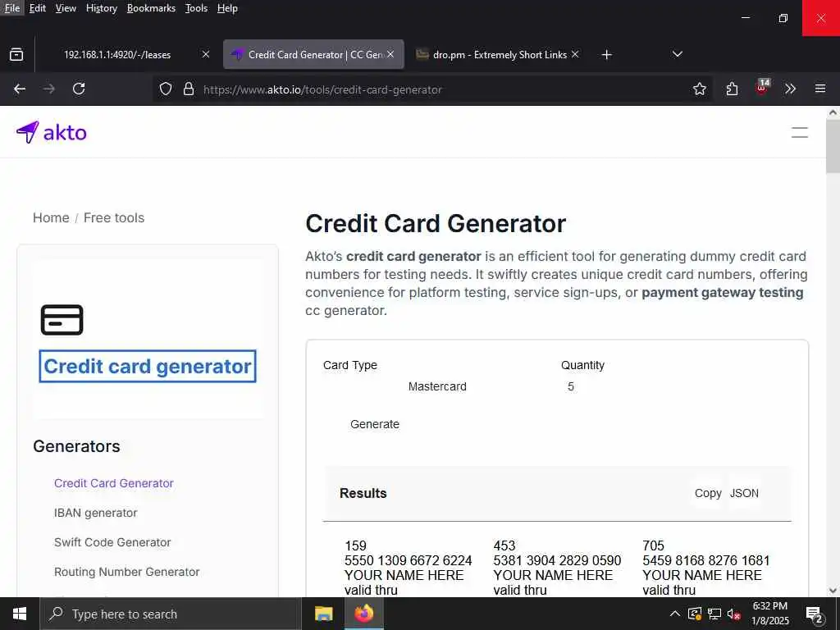Open Firefox application hamburger menu
The image size is (840, 630).
pos(819,89)
